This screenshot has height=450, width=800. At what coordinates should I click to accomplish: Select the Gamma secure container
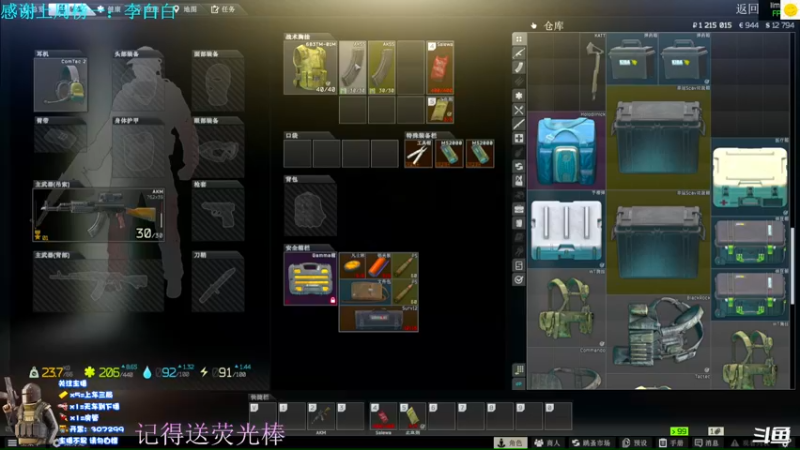click(310, 279)
